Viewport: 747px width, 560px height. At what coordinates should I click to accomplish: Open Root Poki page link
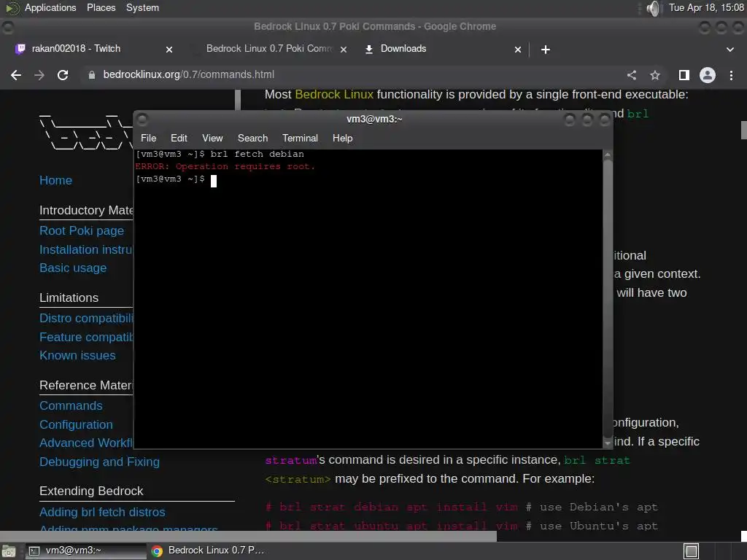pos(82,231)
